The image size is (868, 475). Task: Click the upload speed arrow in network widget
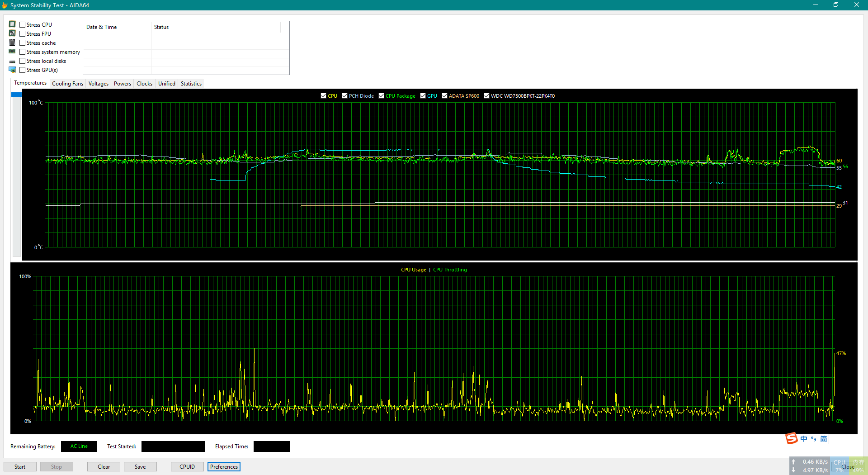point(794,462)
